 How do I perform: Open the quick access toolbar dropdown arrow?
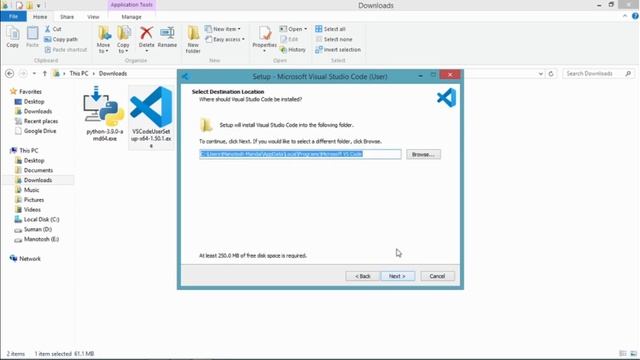tap(39, 5)
